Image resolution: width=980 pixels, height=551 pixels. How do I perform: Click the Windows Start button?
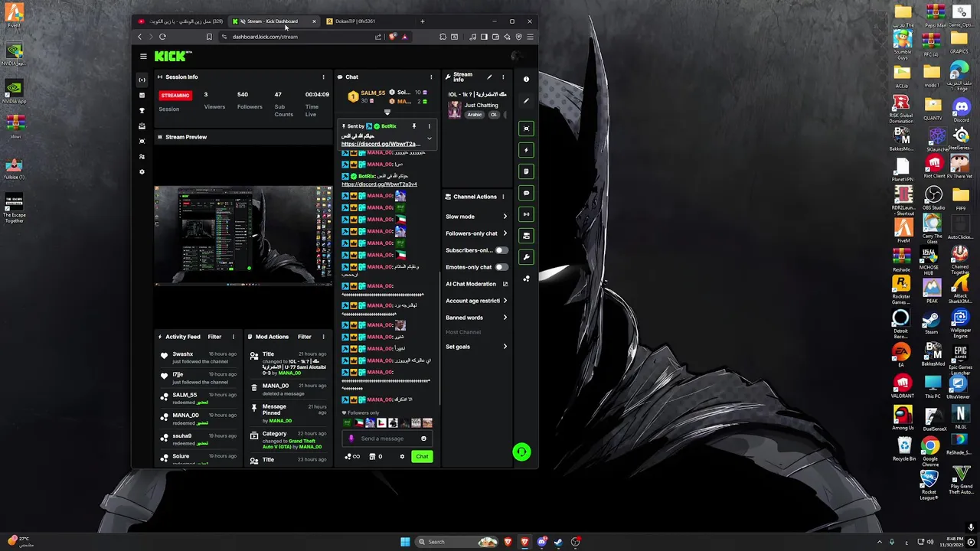point(405,542)
